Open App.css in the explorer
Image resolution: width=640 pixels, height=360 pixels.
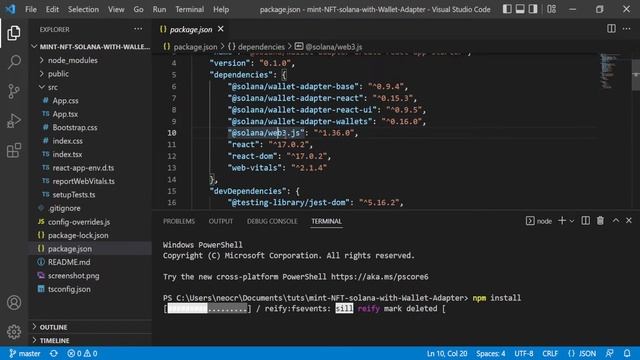coord(91,101)
